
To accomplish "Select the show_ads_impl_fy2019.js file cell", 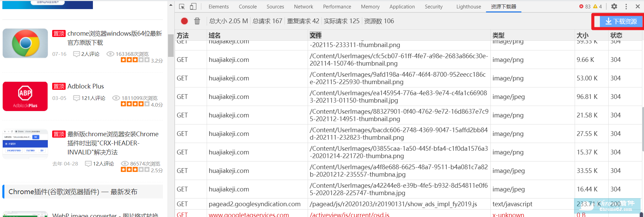I will point(399,204).
